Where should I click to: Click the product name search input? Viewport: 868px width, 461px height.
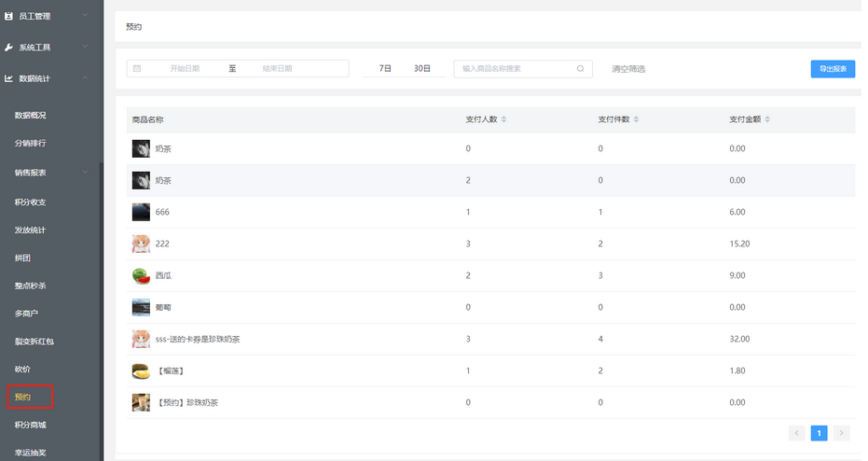tap(516, 69)
